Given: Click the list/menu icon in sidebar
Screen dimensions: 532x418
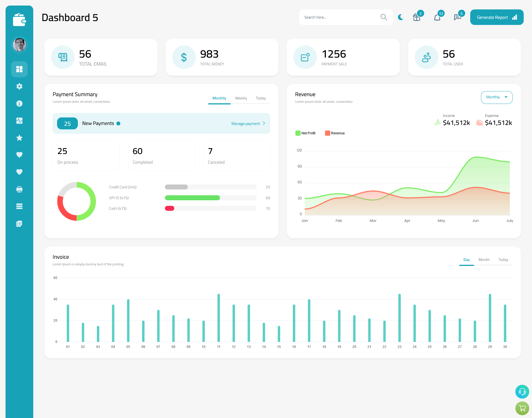Looking at the screenshot, I should pyautogui.click(x=19, y=206).
